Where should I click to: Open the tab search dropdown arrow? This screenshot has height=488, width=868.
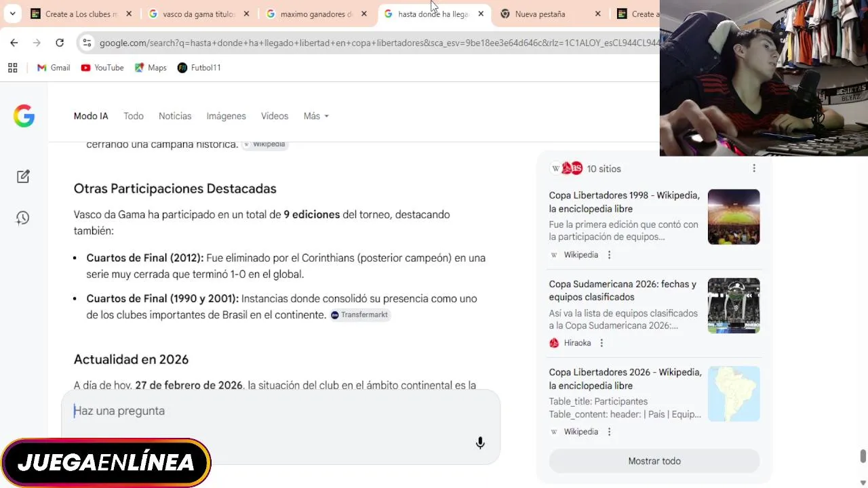coord(12,14)
